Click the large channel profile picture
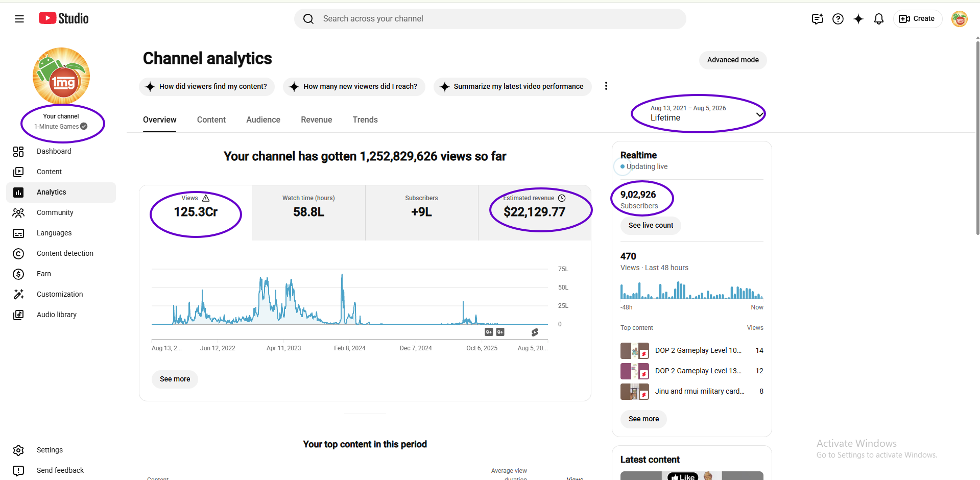980x480 pixels. point(61,76)
